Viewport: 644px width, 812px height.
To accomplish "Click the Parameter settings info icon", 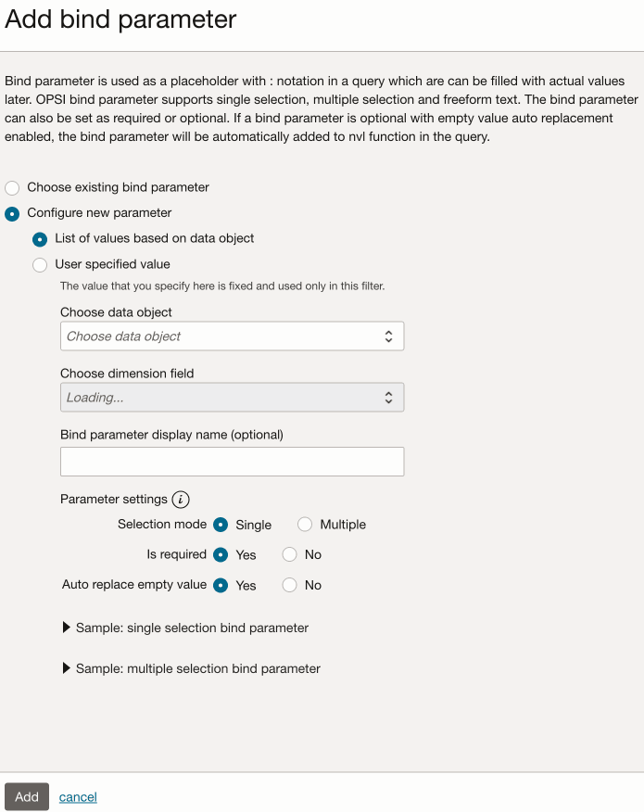I will pyautogui.click(x=182, y=499).
